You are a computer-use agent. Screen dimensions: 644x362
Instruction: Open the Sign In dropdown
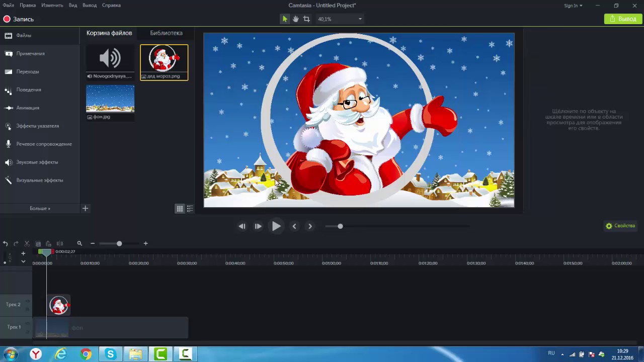click(x=573, y=6)
